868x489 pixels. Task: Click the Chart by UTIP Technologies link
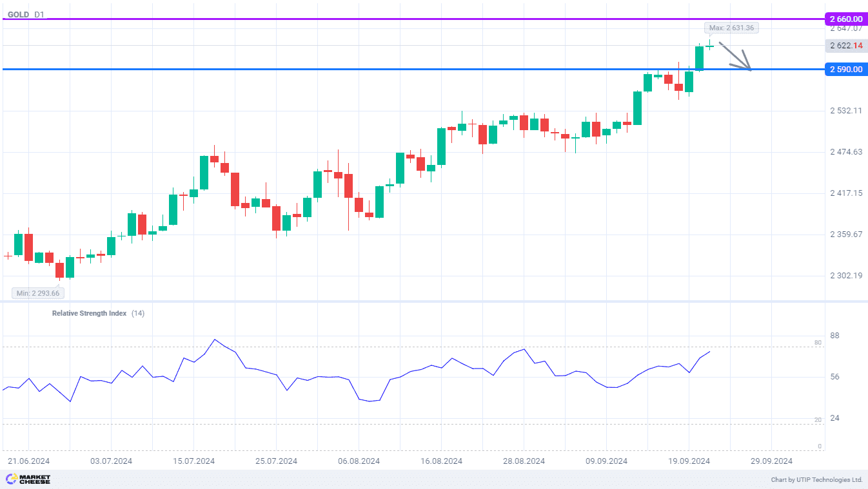816,480
